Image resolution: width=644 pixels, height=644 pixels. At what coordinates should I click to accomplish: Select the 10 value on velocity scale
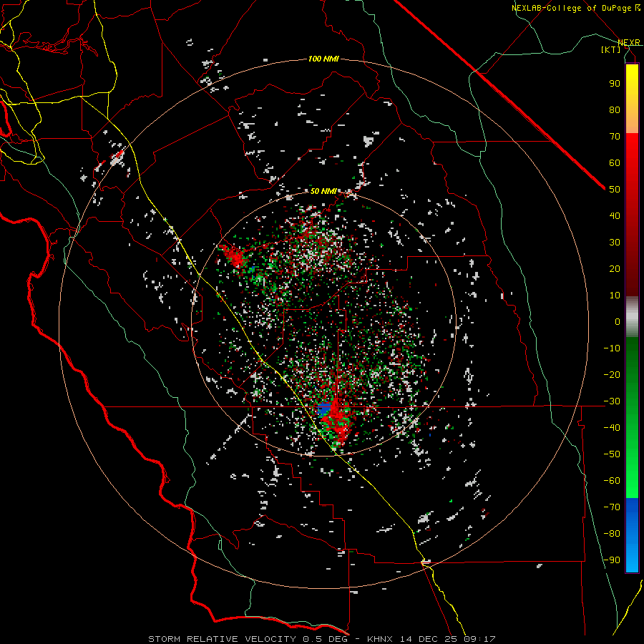tap(615, 296)
